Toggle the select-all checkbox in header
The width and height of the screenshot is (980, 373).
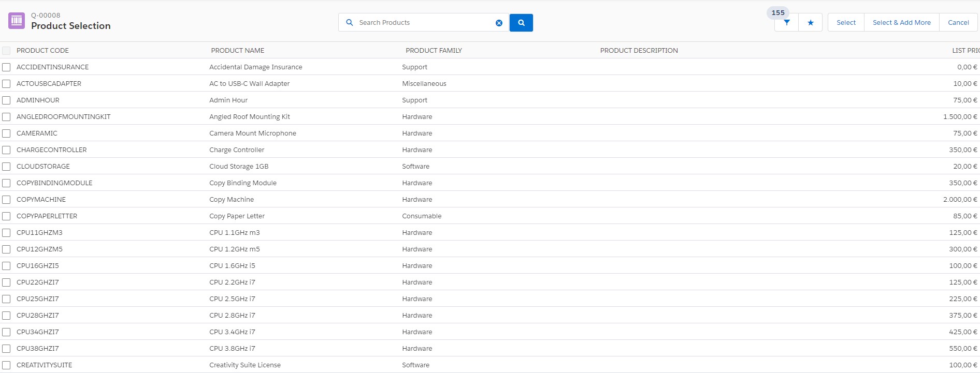pyautogui.click(x=6, y=51)
